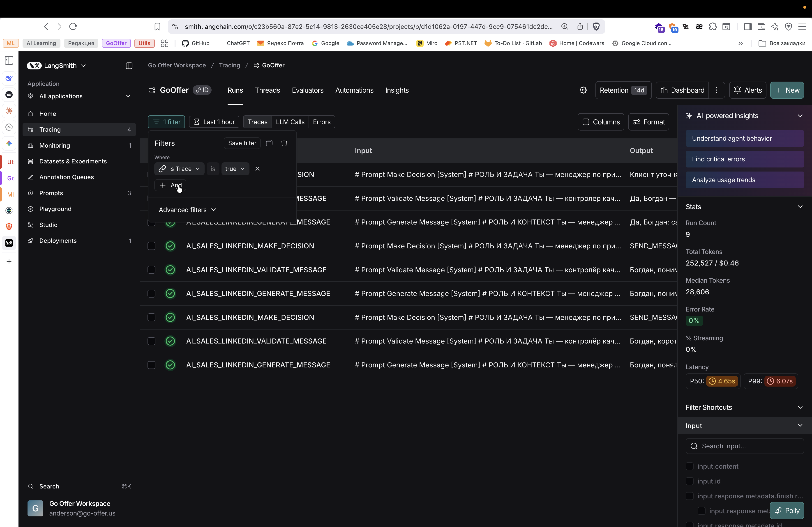Image resolution: width=812 pixels, height=527 pixels.
Task: Remove the Is Trace filter condition
Action: [x=258, y=169]
